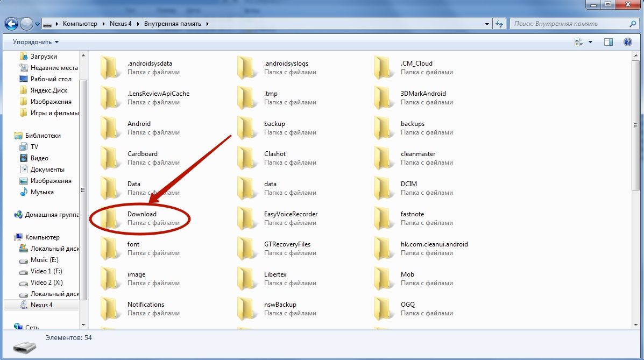Select the 'backup' folder icon
Image resolution: width=644 pixels, height=360 pixels.
246,128
